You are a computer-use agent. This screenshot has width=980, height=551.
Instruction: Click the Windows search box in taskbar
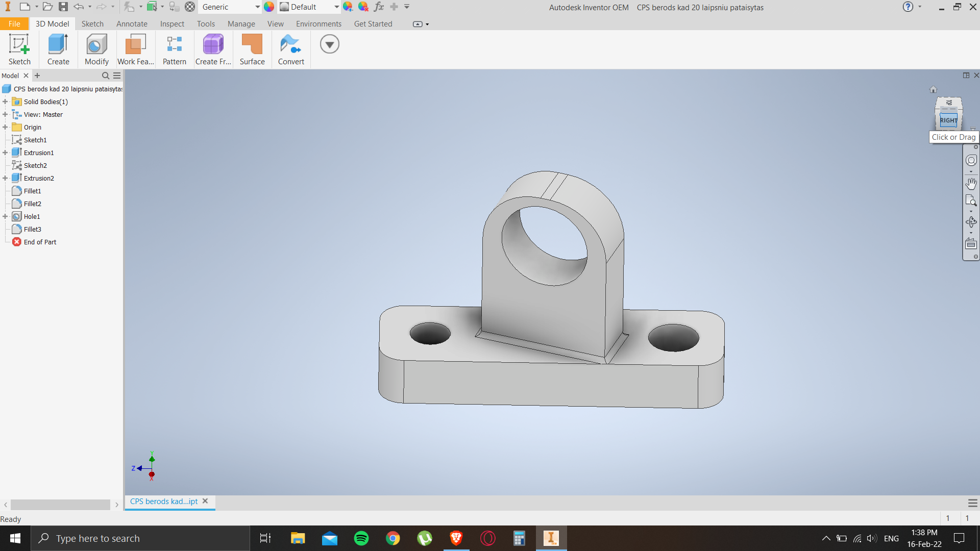click(140, 538)
